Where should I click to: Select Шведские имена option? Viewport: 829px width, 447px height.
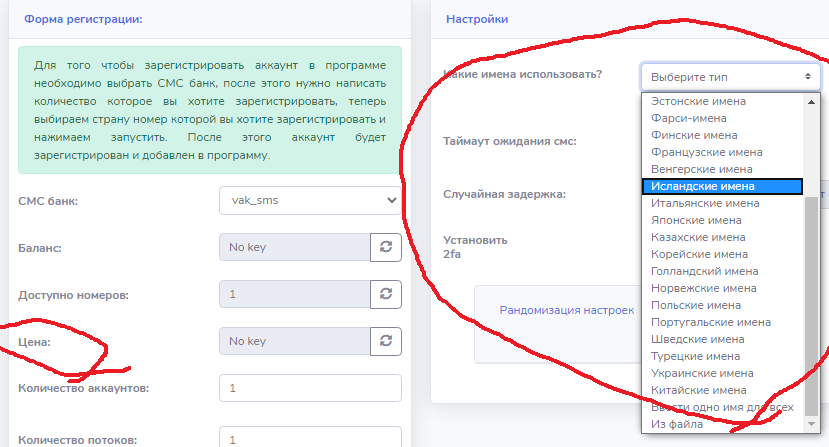point(722,339)
